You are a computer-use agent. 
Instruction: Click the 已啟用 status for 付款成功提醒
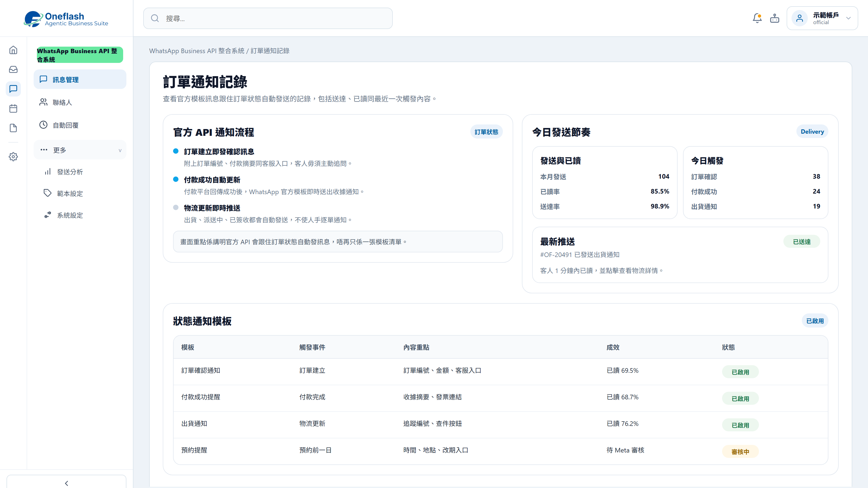click(740, 399)
